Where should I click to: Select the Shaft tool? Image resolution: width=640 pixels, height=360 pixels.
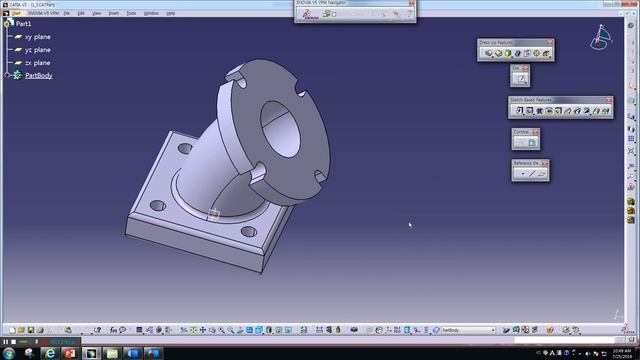pos(539,111)
